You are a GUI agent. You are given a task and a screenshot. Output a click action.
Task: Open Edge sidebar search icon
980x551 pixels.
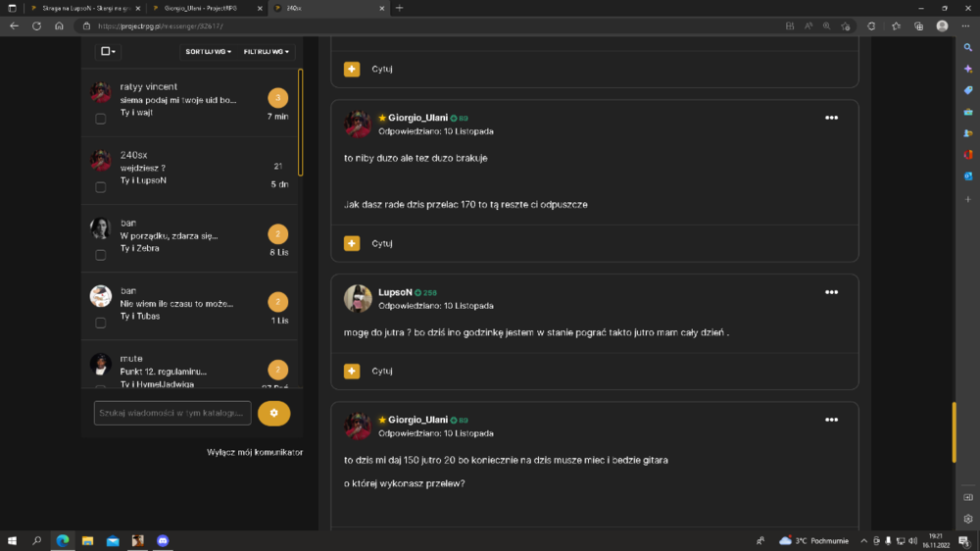click(x=968, y=47)
